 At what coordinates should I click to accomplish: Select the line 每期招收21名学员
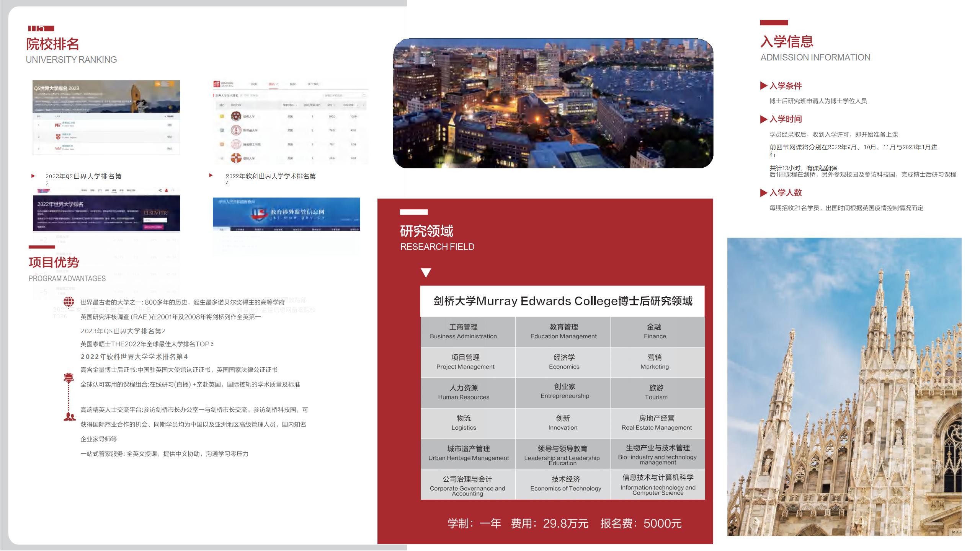[846, 208]
